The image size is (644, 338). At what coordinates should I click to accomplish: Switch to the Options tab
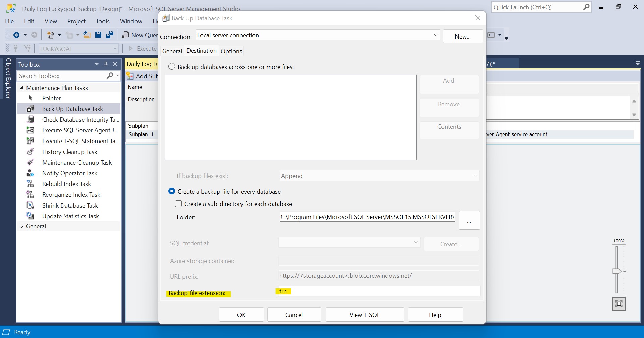pyautogui.click(x=231, y=51)
